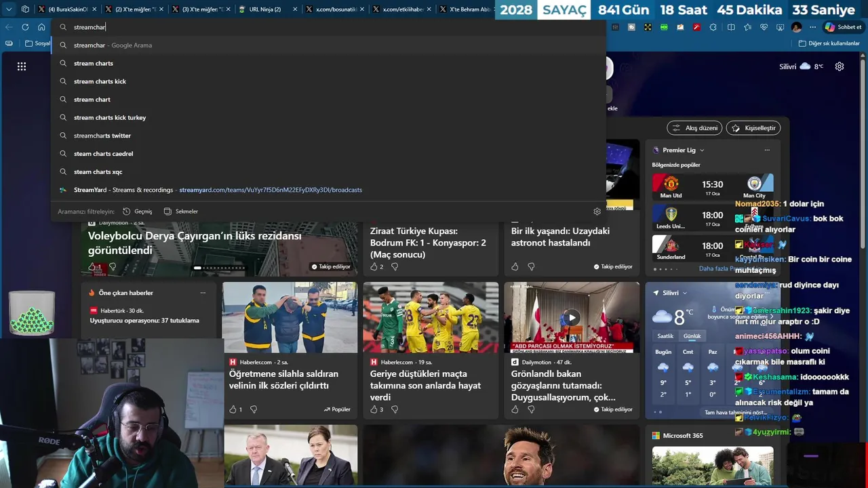Open the tab actions menu chevron
The image size is (868, 488).
9,9
